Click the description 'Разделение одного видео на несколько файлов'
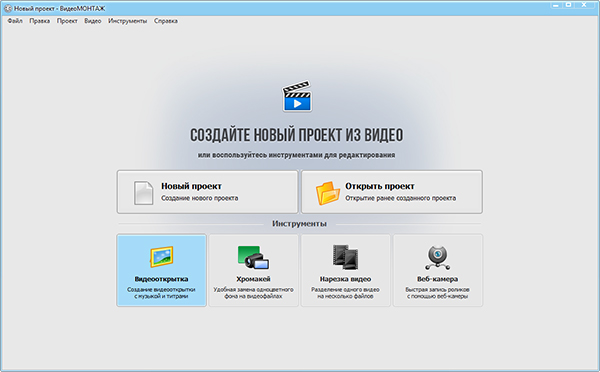600x372 pixels. pyautogui.click(x=345, y=293)
